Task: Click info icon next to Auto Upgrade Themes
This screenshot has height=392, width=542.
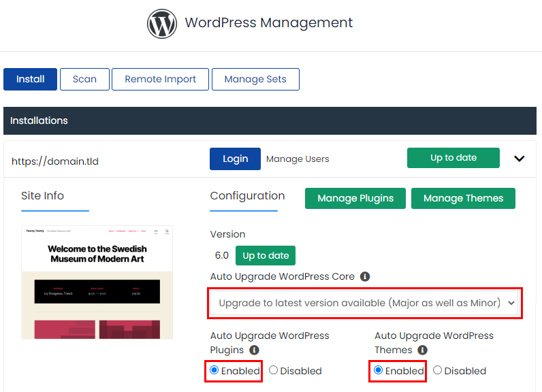Action: (x=422, y=350)
